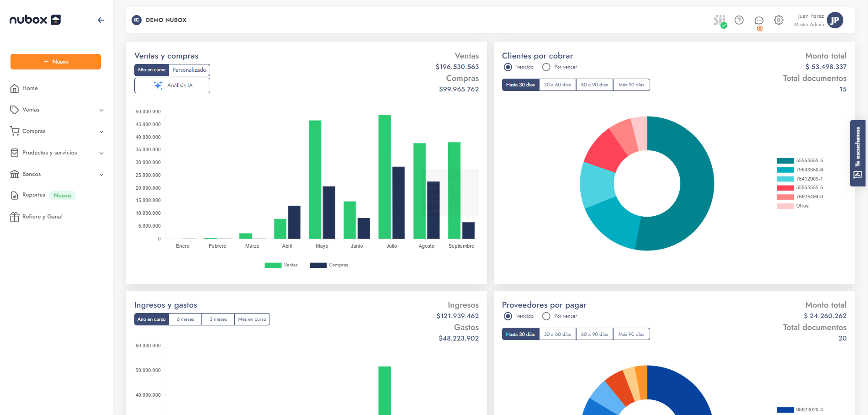868x415 pixels.
Task: Select 30 a 60 días in Proveedores por pagar
Action: click(x=558, y=334)
